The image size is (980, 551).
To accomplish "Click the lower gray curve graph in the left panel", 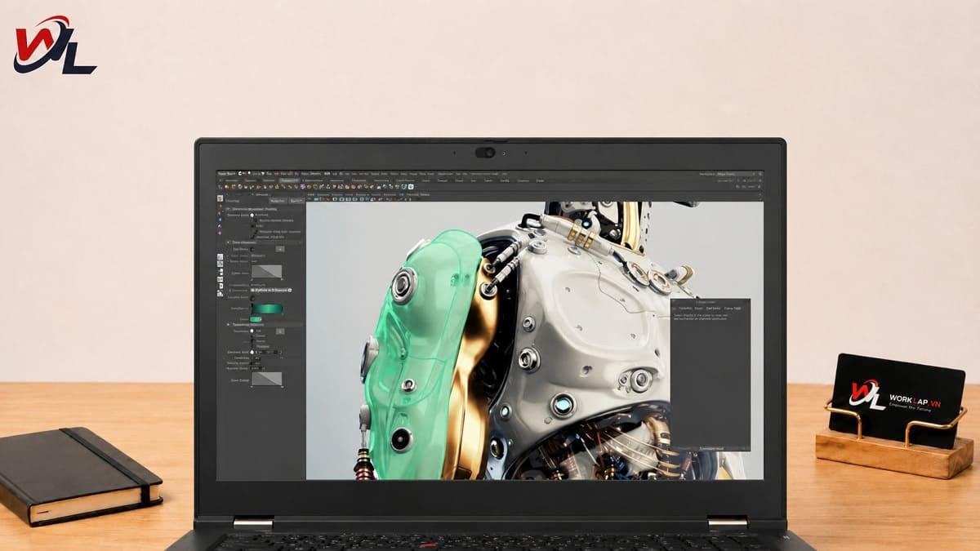I will click(x=267, y=379).
